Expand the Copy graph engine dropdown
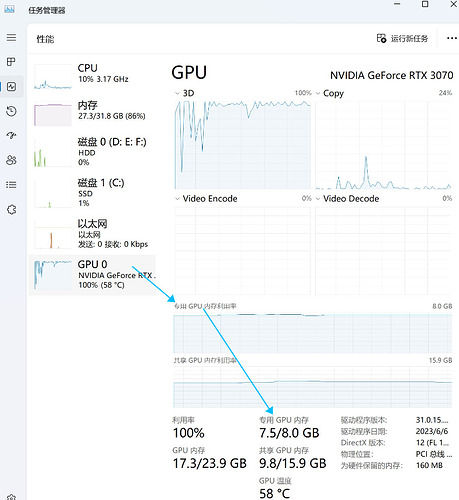Viewport: 459px width, 500px height. coord(318,94)
